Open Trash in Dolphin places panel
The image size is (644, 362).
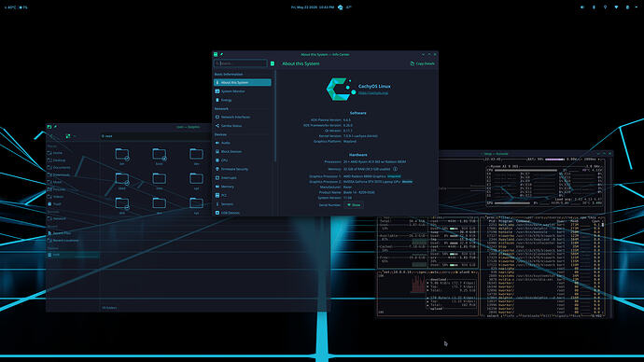click(73, 204)
